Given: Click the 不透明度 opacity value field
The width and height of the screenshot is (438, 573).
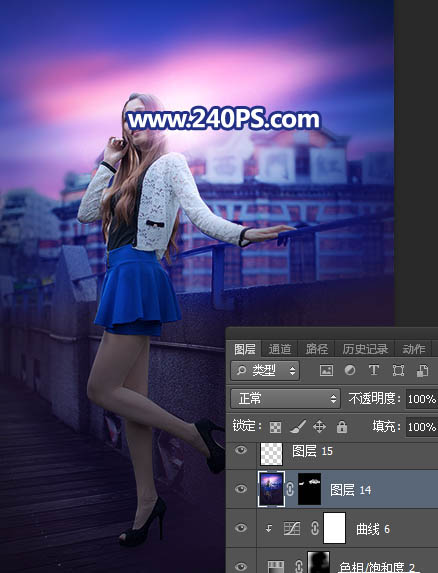Looking at the screenshot, I should tap(422, 399).
